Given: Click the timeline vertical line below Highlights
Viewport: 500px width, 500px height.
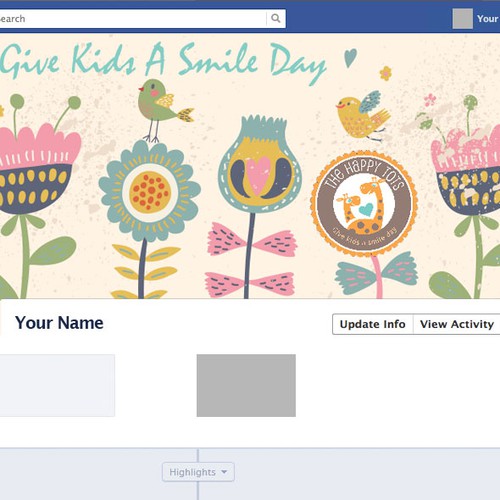Looking at the screenshot, I should [x=198, y=491].
